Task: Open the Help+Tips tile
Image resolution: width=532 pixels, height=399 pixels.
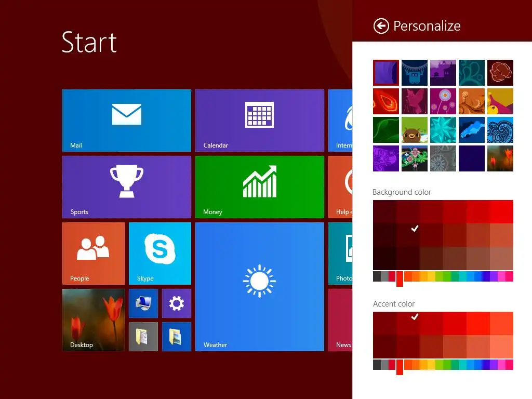Action: [x=340, y=187]
